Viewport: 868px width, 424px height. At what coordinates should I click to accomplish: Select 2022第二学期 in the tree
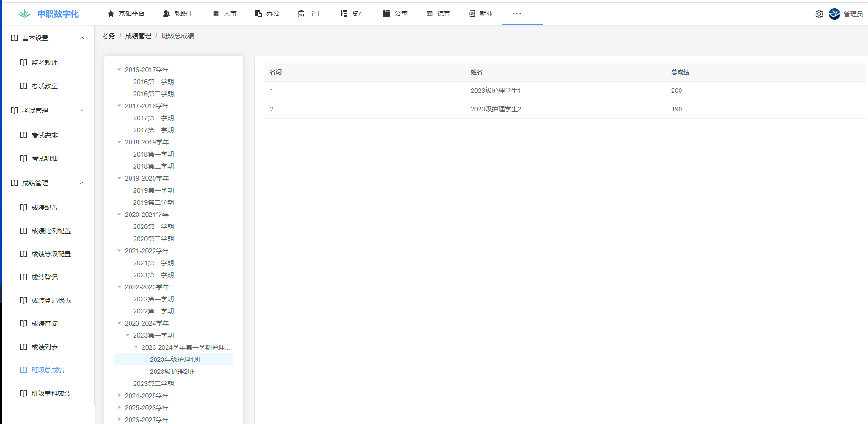153,311
